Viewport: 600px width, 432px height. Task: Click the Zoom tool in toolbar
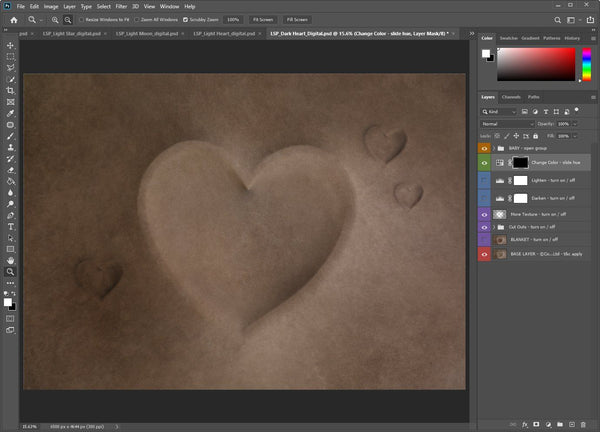point(10,271)
